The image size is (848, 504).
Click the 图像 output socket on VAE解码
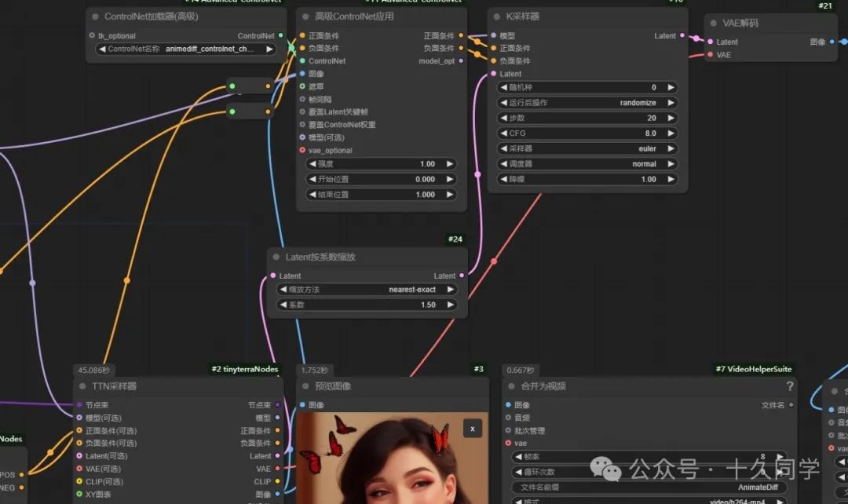832,42
